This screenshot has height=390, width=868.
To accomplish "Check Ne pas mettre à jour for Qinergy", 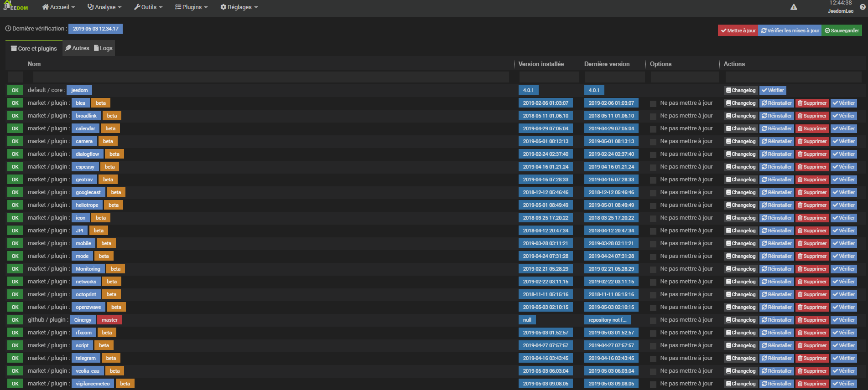I will point(653,321).
